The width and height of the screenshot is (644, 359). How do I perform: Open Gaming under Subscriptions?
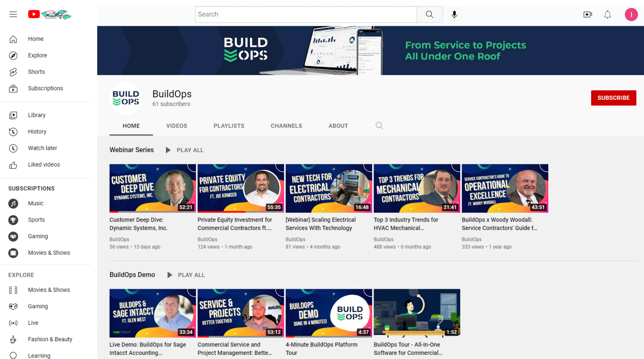(x=46, y=236)
